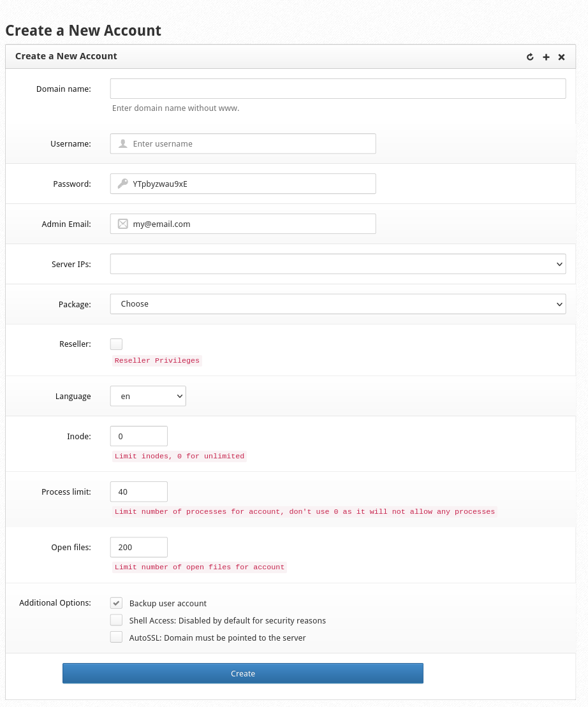Click the Open files field showing 200
Image resolution: width=588 pixels, height=707 pixels.
pos(138,547)
